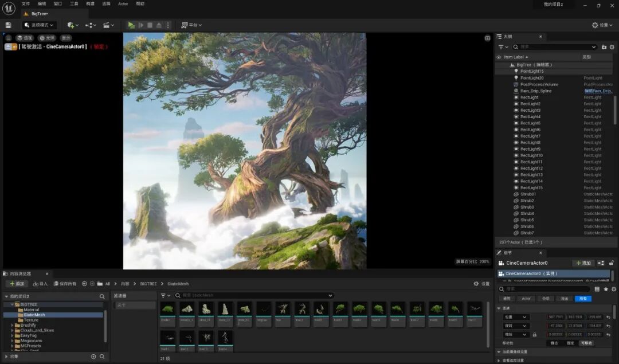Click the green Add button in the Details panel

point(583,263)
